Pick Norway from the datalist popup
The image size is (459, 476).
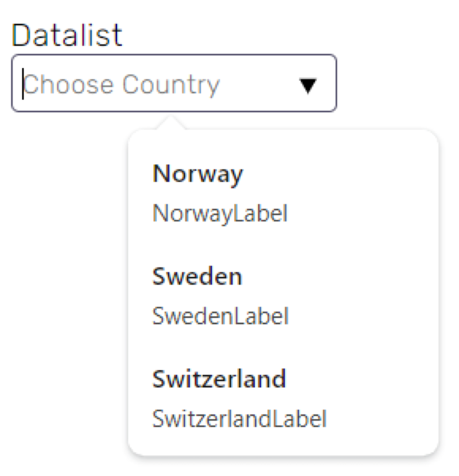pos(283,193)
